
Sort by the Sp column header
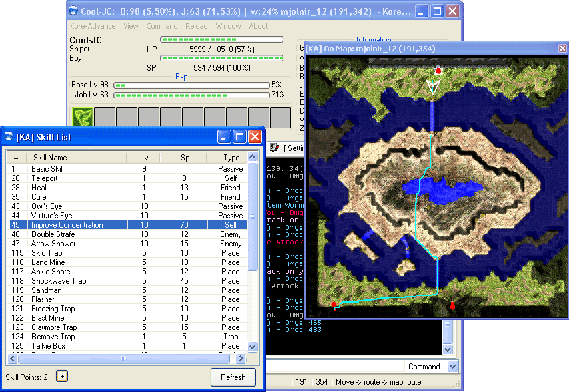185,157
